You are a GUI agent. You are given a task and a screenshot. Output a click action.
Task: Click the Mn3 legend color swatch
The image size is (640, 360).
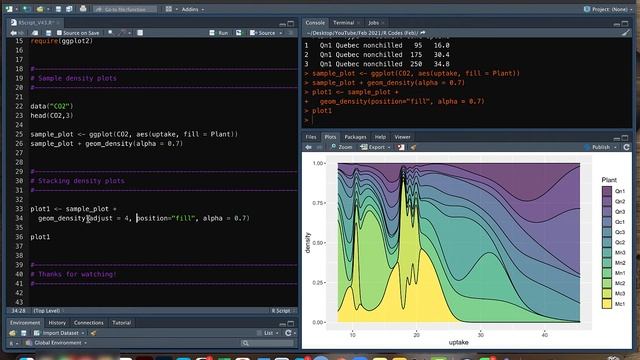pyautogui.click(x=607, y=253)
